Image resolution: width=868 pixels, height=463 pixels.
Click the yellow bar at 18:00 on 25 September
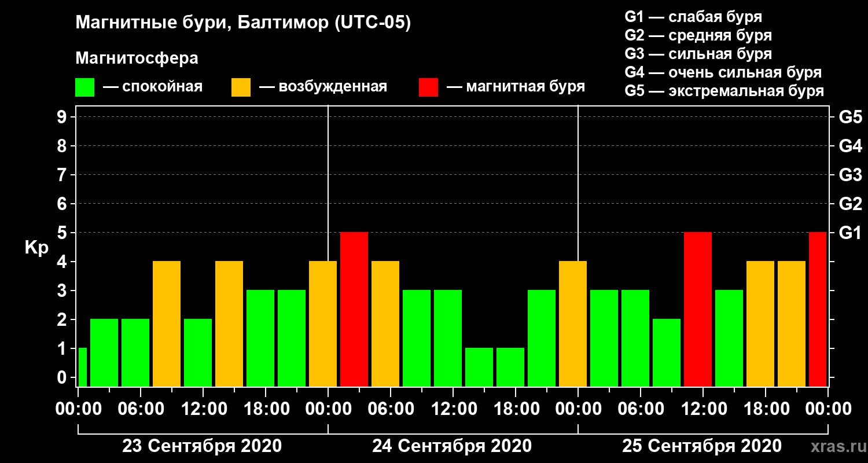(760, 324)
